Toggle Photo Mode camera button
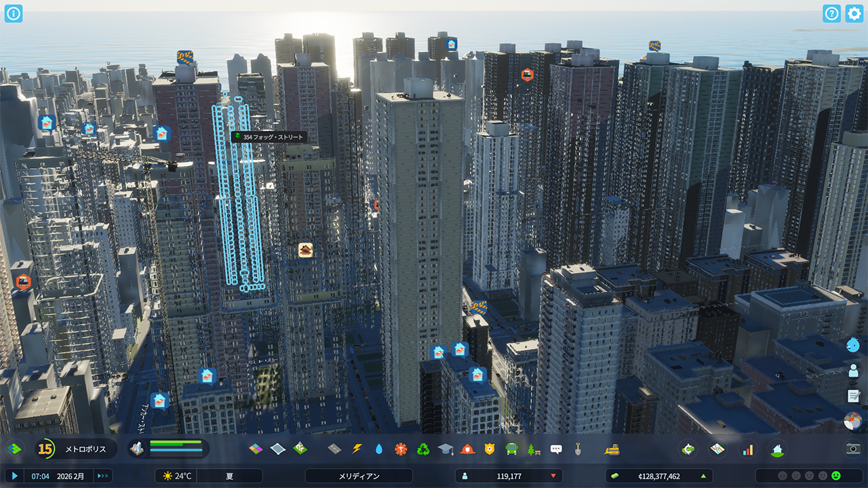This screenshot has height=488, width=868. click(x=853, y=449)
